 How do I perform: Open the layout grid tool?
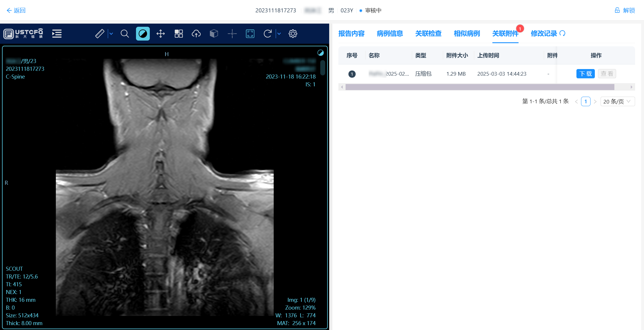tap(179, 34)
